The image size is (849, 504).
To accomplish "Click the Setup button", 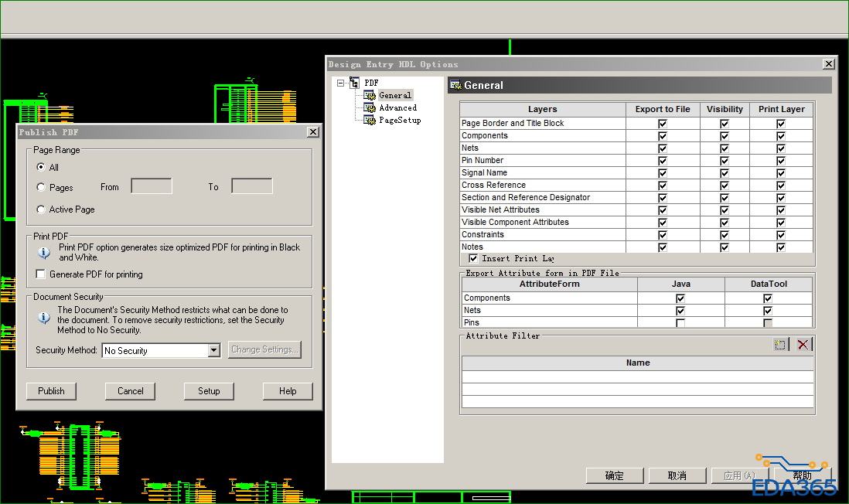I will tap(209, 391).
